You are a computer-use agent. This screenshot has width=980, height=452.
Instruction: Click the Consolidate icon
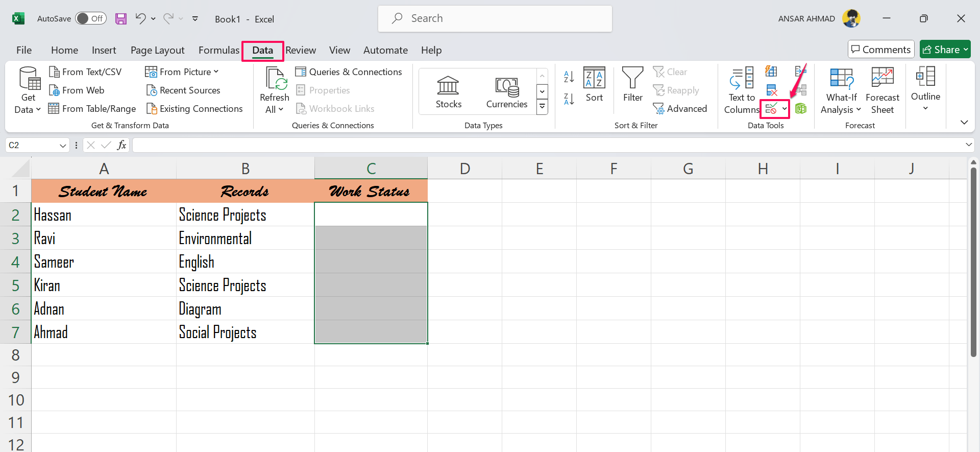click(801, 72)
